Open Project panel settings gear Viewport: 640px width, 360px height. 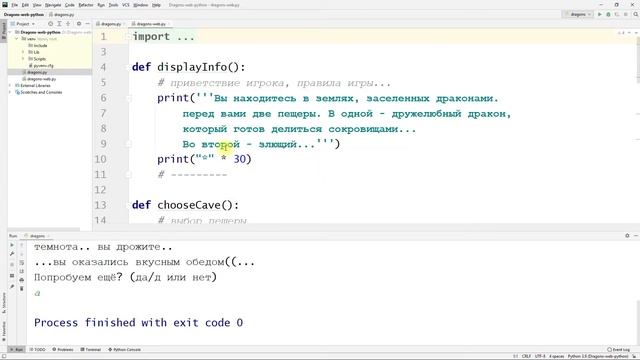[79, 24]
